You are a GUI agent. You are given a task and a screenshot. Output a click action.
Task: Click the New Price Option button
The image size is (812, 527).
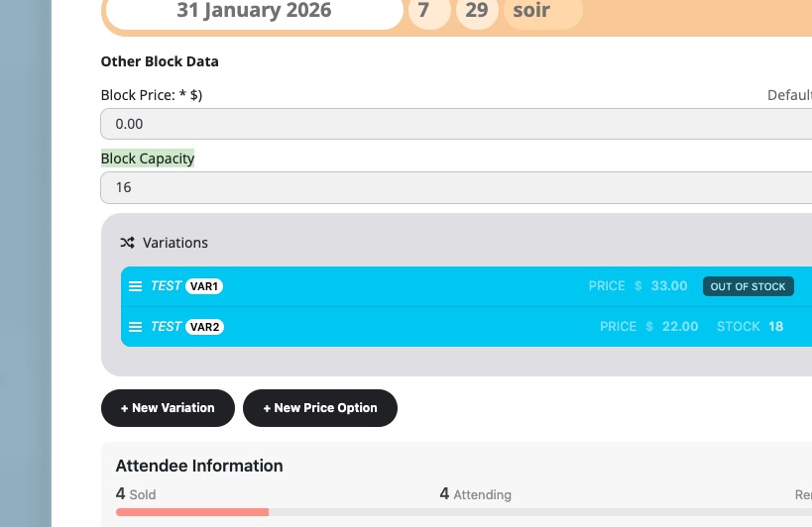point(319,408)
